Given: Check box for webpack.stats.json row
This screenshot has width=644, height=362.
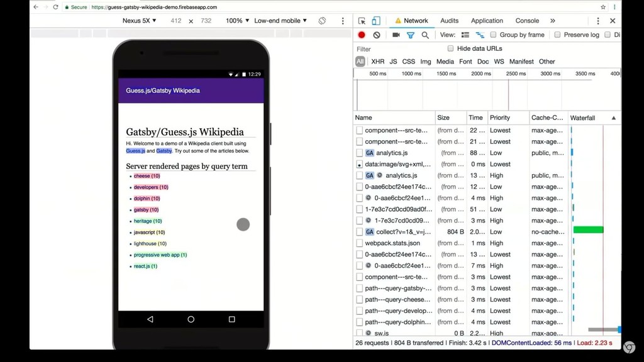Looking at the screenshot, I should (x=359, y=243).
